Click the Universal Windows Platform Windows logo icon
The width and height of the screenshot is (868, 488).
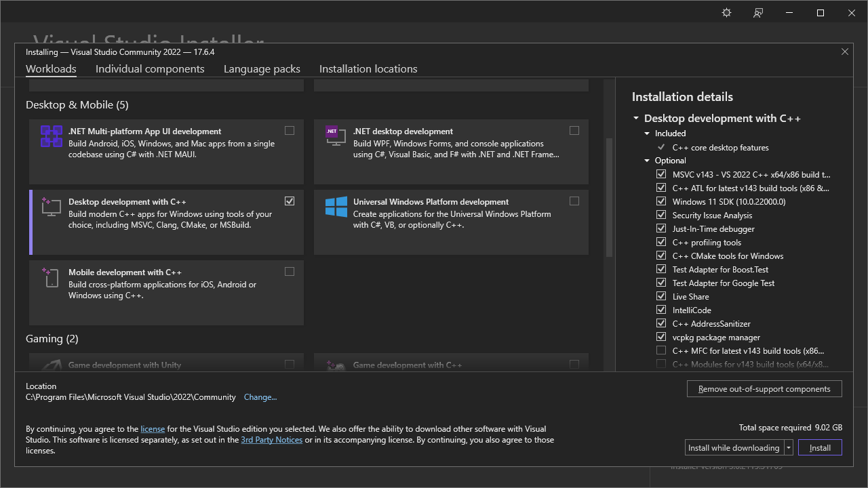point(336,207)
